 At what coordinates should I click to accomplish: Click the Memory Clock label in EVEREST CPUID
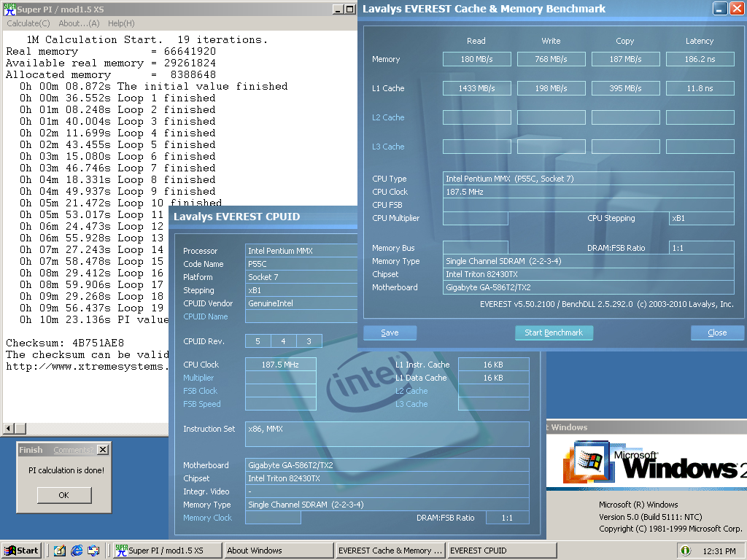pos(207,518)
